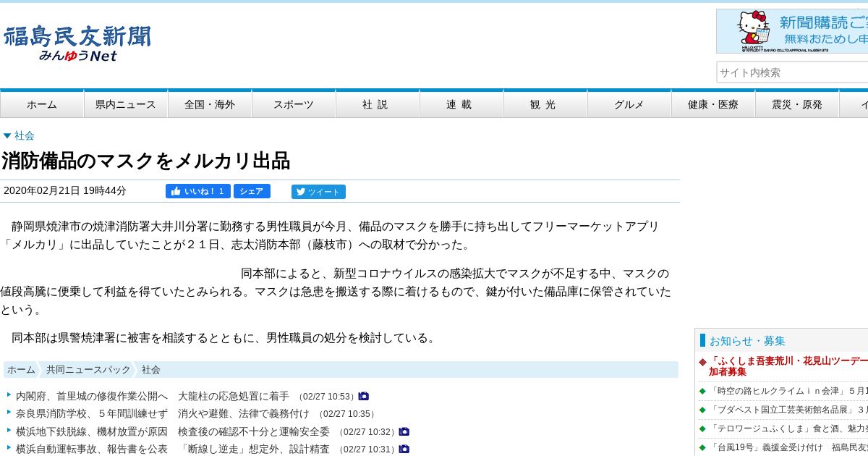Open the 社説 menu item

[x=378, y=104]
